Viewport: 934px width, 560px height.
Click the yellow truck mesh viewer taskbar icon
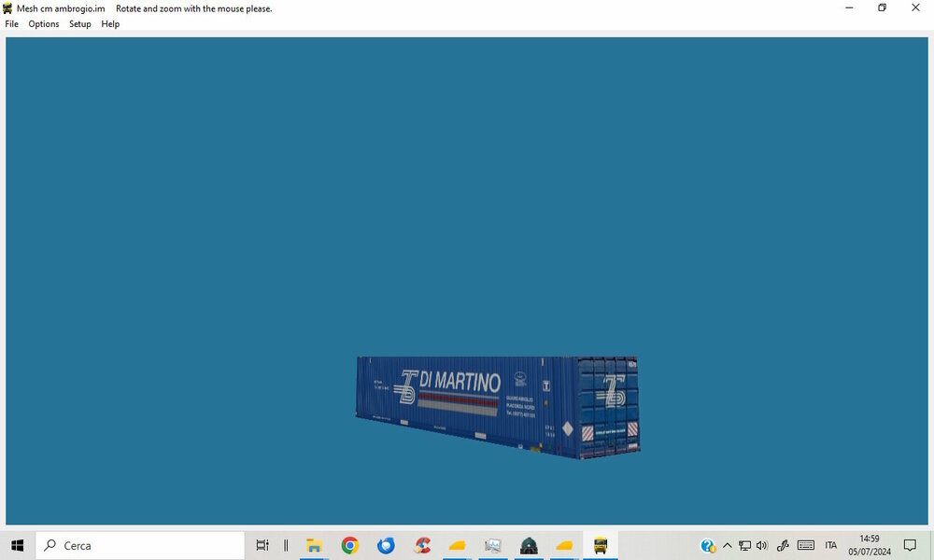click(601, 545)
